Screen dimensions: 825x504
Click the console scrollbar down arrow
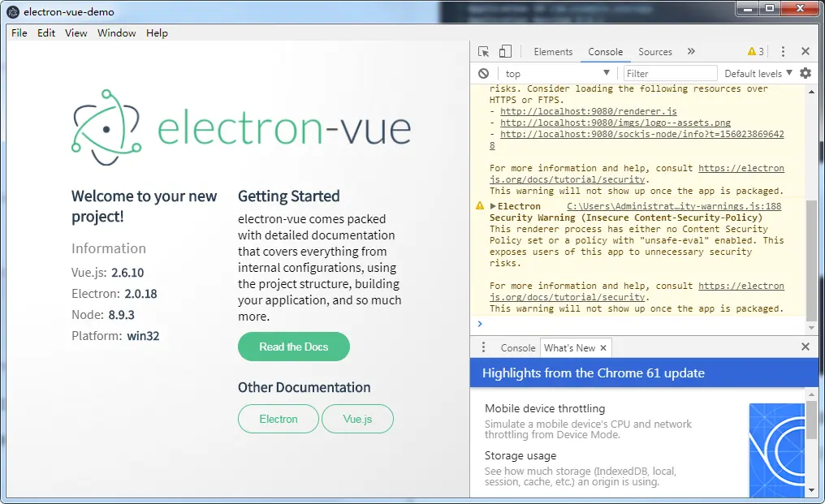[811, 328]
